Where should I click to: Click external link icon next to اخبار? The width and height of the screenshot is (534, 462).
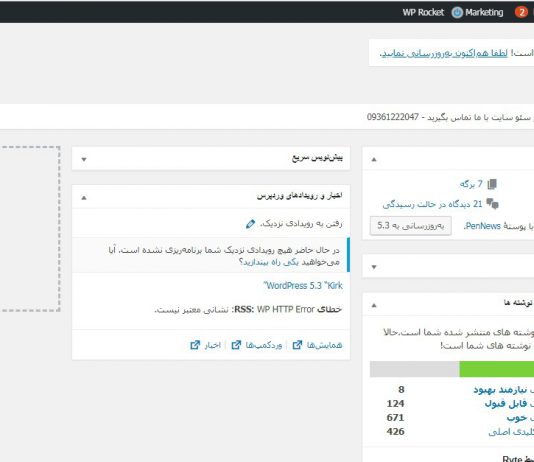coord(195,345)
